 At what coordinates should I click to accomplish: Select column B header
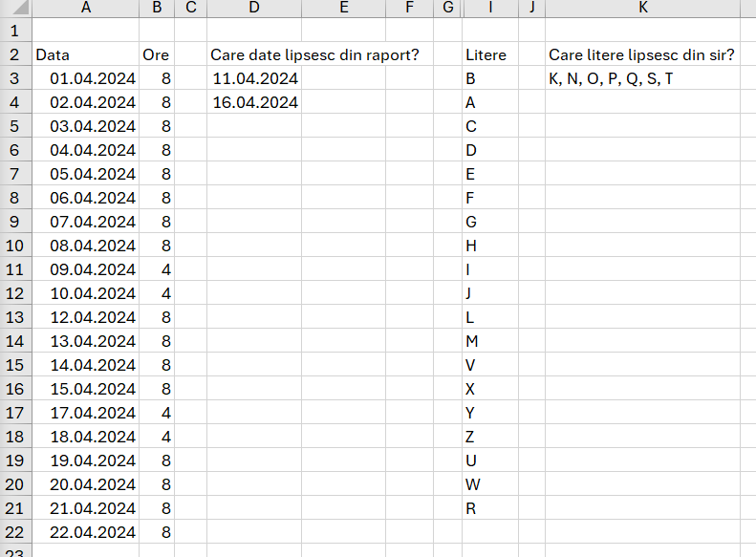tap(157, 8)
